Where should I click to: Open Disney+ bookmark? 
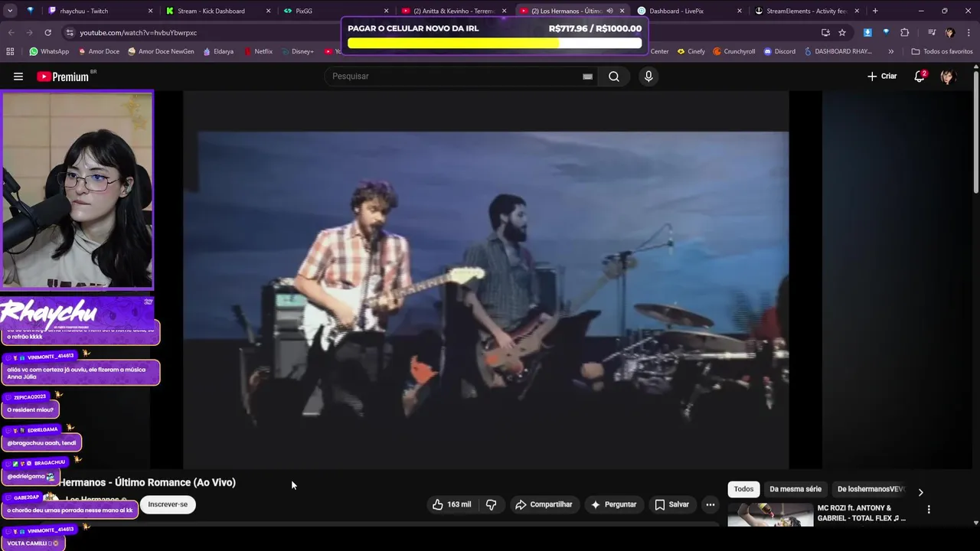click(x=297, y=51)
